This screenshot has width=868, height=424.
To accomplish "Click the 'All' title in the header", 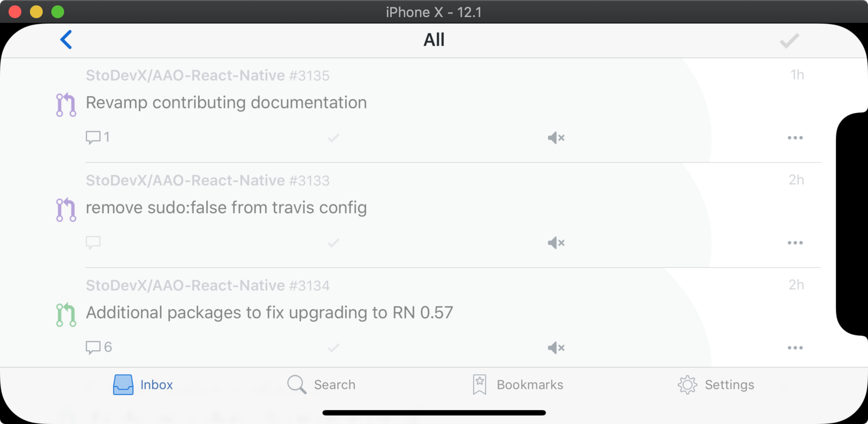I will click(x=434, y=40).
